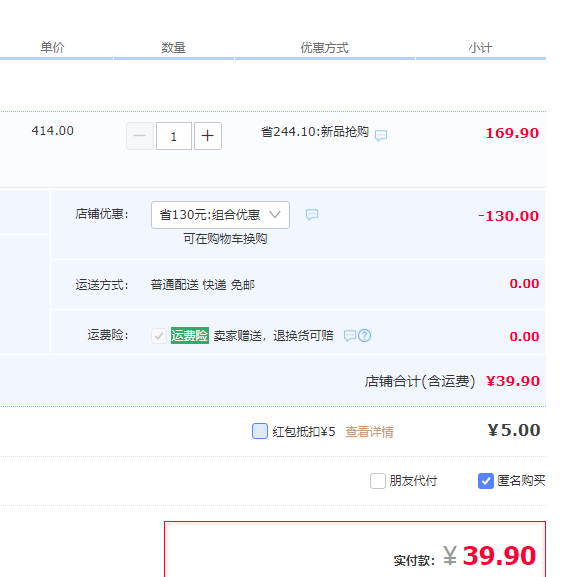Click the comment icon next to 新品抢购
The height and width of the screenshot is (577, 580).
click(x=381, y=135)
